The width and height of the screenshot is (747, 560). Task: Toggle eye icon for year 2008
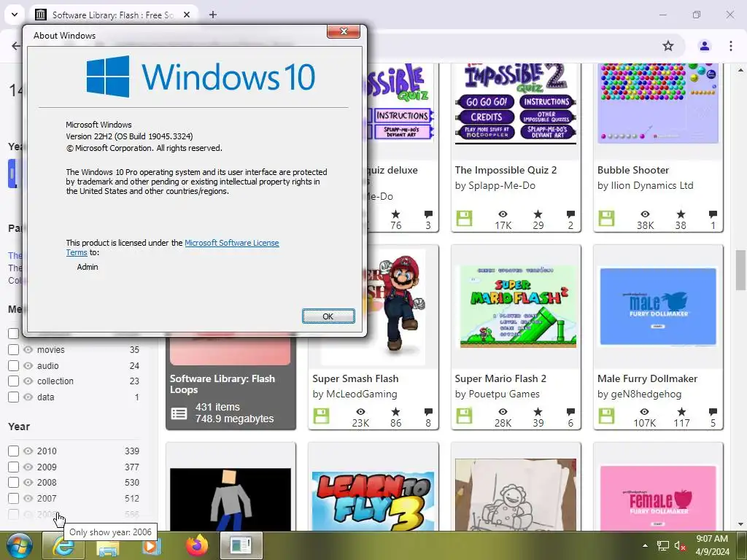tap(28, 483)
